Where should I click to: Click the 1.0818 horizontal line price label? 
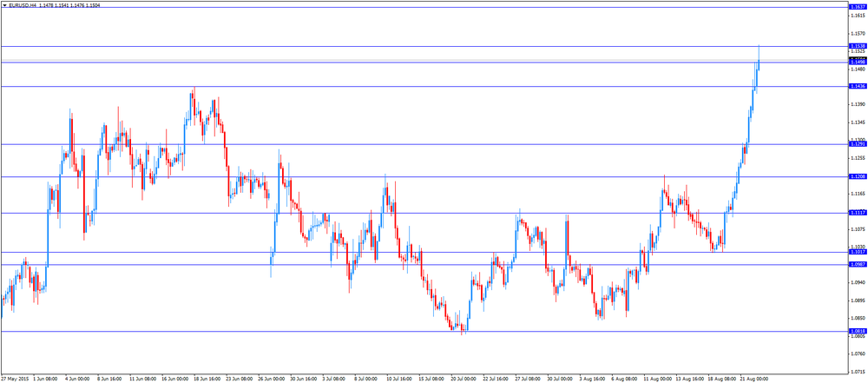(858, 331)
